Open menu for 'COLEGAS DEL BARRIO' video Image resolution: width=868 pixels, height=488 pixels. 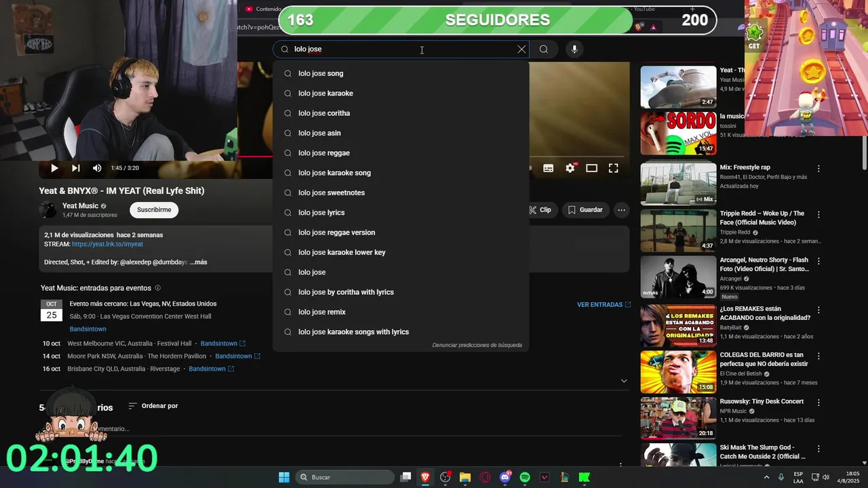click(818, 356)
